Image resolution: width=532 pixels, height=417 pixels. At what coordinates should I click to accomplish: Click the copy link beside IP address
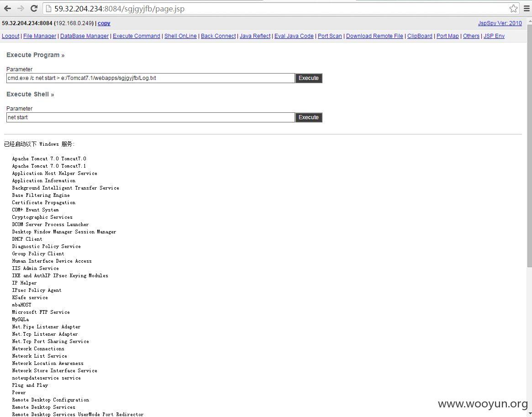[x=104, y=23]
